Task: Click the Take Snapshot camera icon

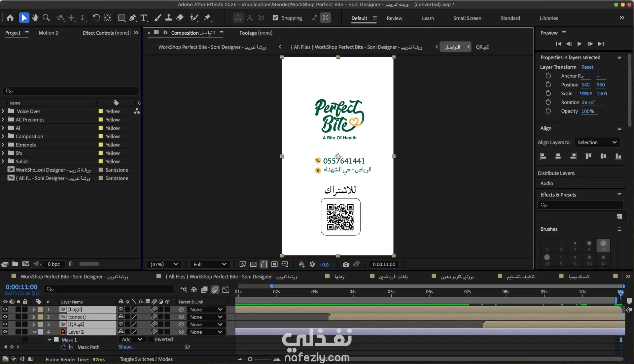Action: click(345, 264)
